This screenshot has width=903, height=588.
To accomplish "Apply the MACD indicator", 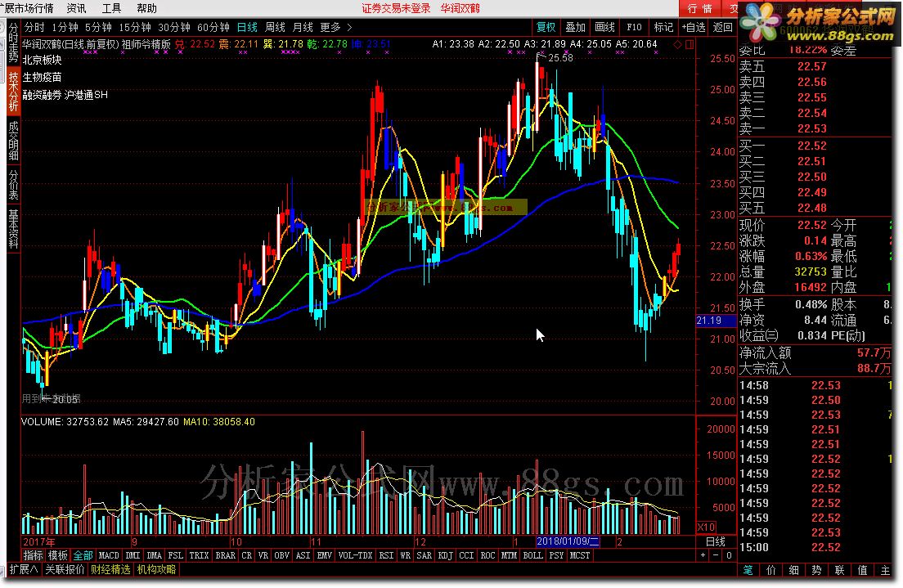I will pos(108,555).
